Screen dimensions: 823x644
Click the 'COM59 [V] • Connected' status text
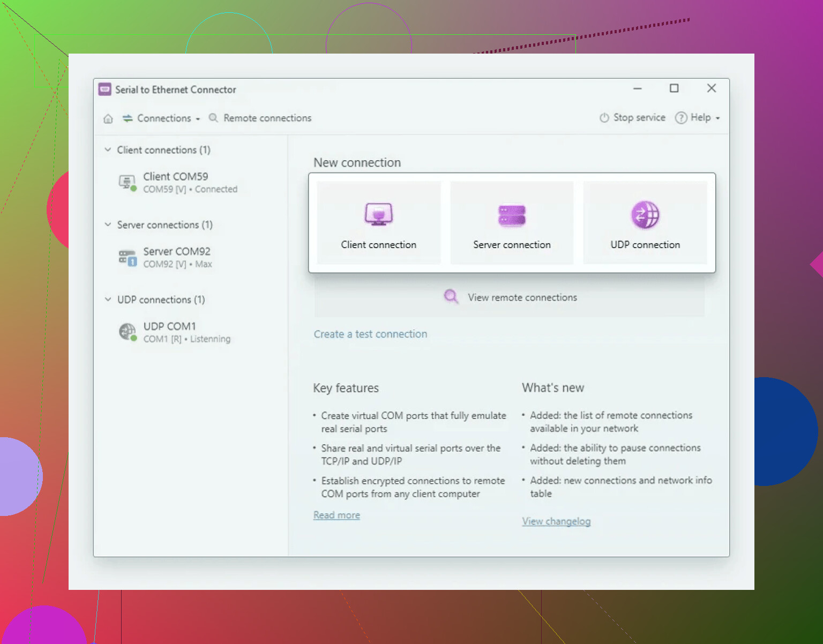coord(190,189)
